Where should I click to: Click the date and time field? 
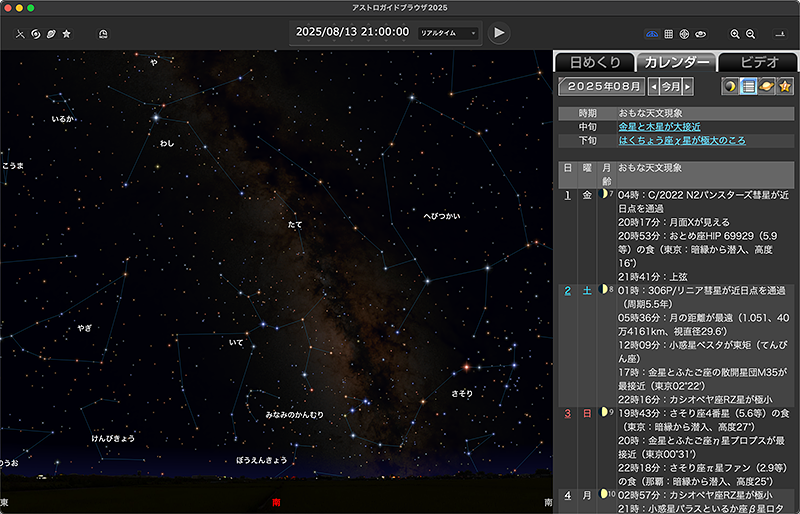tap(352, 33)
